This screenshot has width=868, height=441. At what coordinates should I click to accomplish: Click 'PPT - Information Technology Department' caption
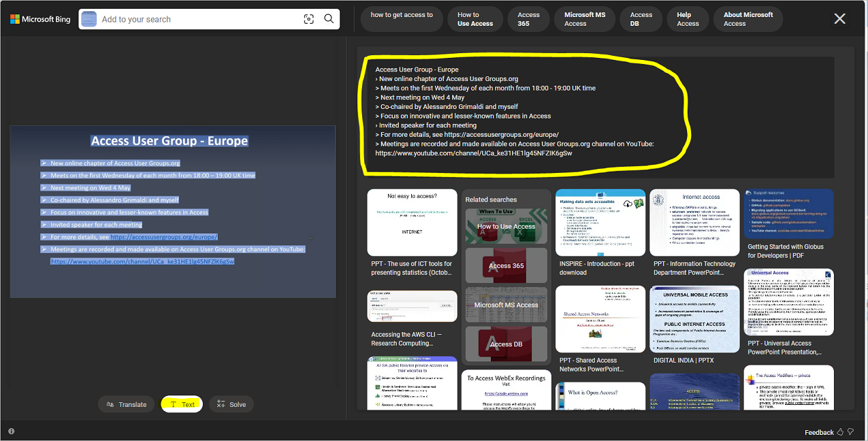coord(693,268)
